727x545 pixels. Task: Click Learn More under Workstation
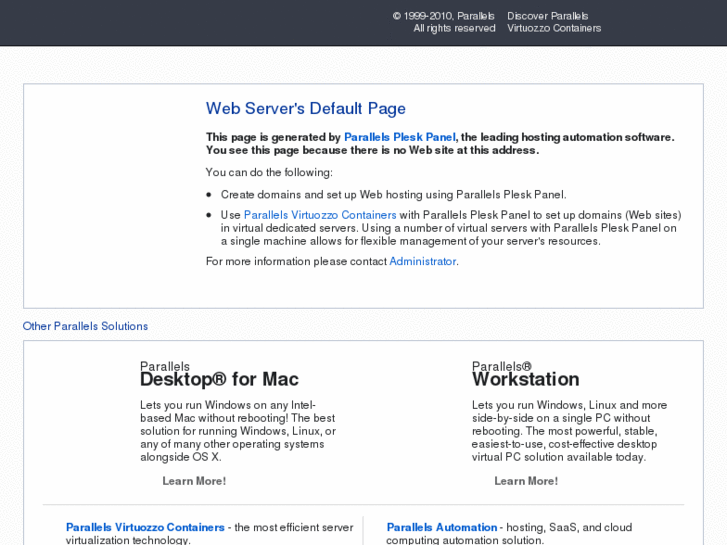(526, 481)
